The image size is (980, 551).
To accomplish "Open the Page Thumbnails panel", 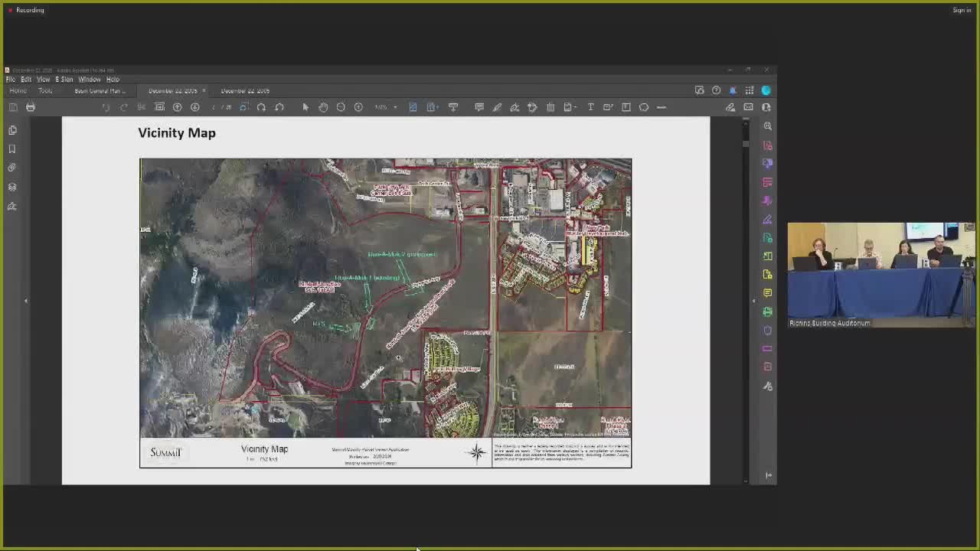I will [12, 130].
